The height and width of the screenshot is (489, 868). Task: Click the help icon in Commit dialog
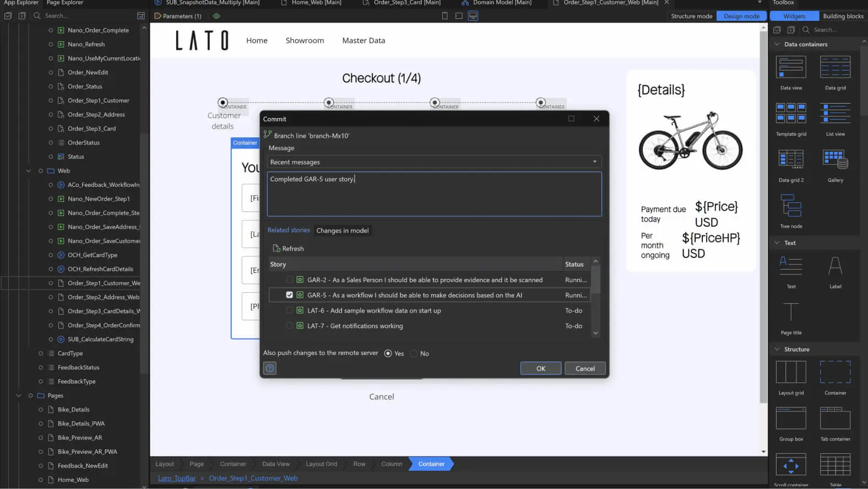(x=270, y=368)
